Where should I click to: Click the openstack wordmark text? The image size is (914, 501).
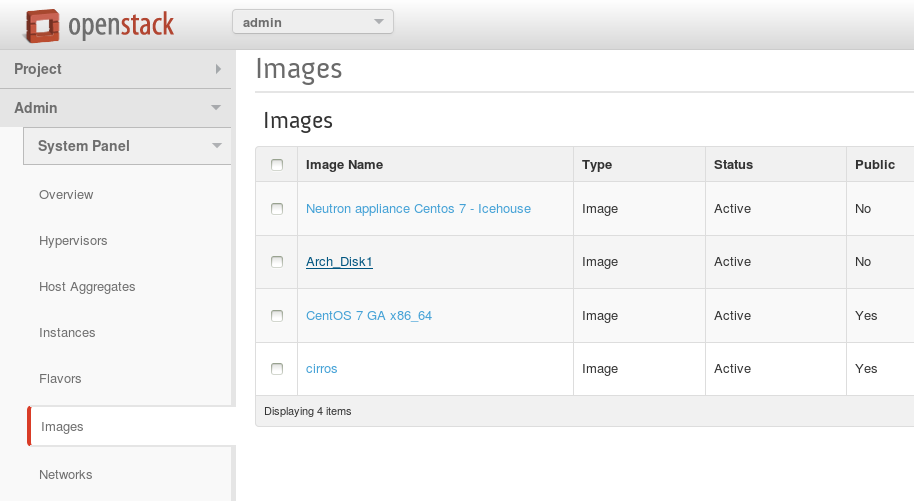(x=121, y=26)
